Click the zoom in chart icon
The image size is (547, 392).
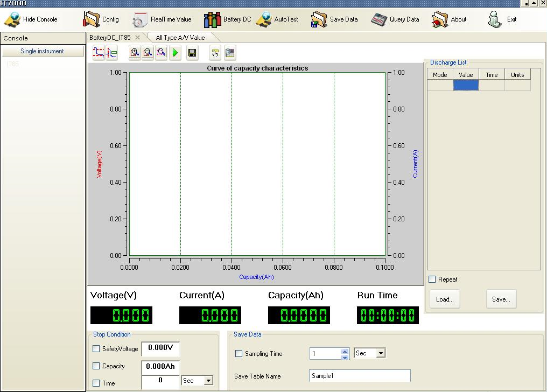[135, 52]
